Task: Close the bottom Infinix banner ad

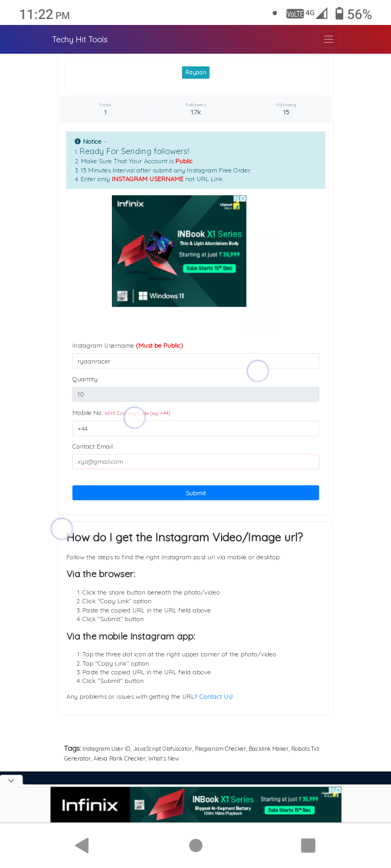Action: [x=338, y=790]
